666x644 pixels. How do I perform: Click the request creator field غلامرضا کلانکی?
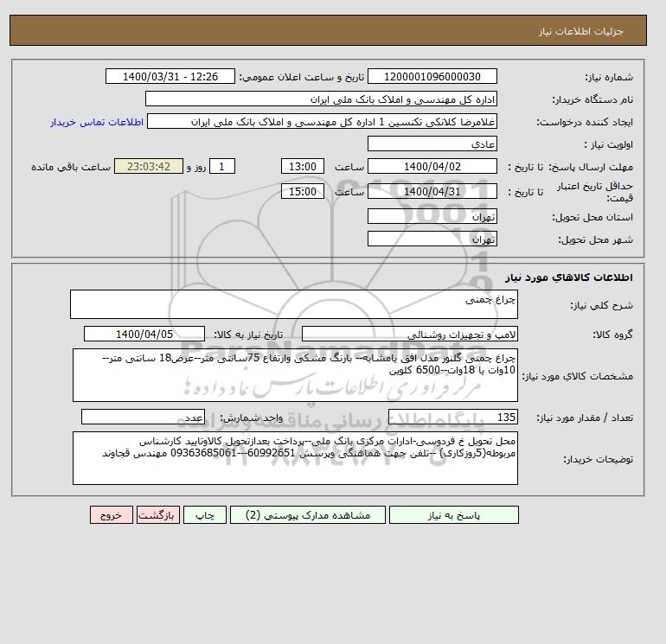click(322, 122)
